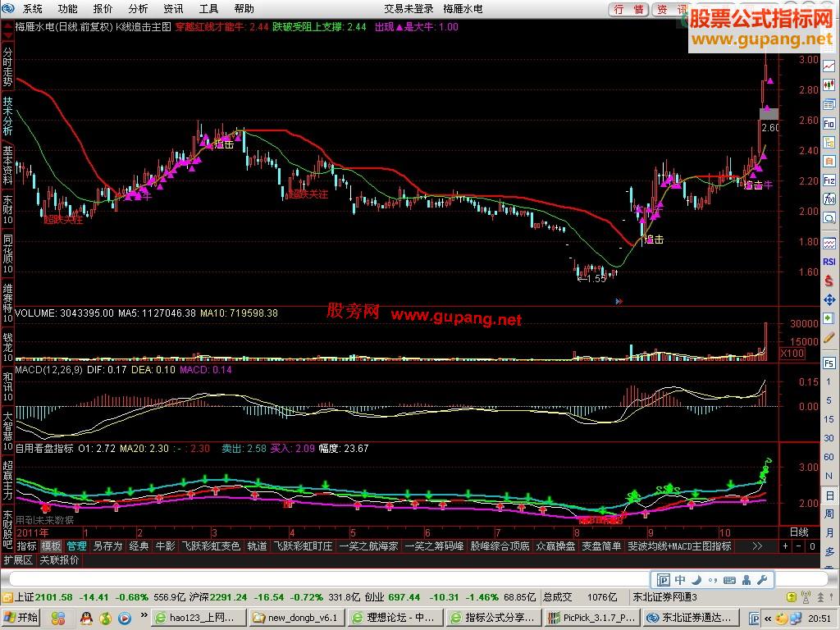Viewport: 840px width, 630px height.
Task: Select the 经典 template
Action: tap(139, 546)
